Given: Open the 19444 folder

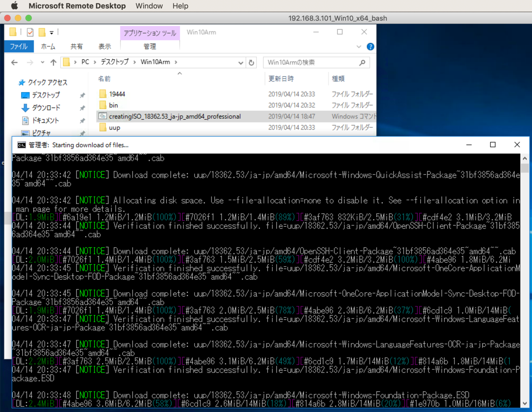Looking at the screenshot, I should click(x=117, y=94).
